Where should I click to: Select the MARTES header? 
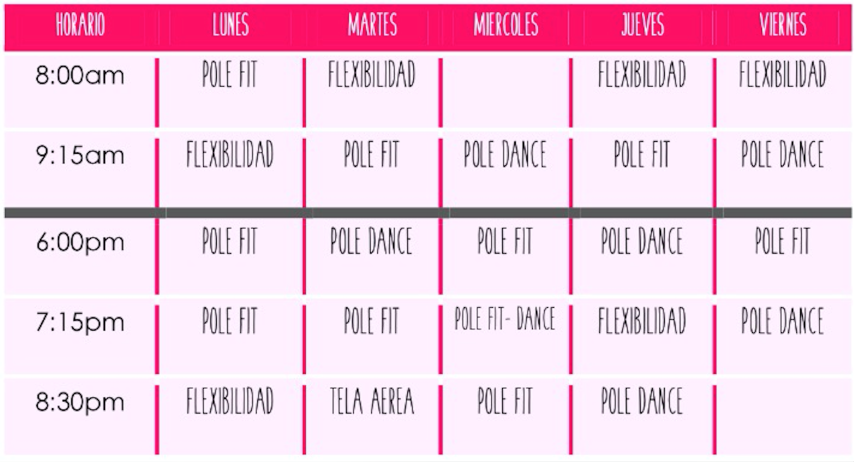(x=373, y=25)
